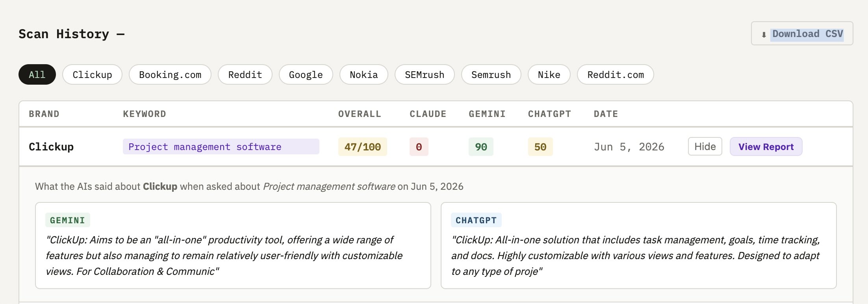Click the DATE column header
The height and width of the screenshot is (304, 868).
(x=606, y=114)
